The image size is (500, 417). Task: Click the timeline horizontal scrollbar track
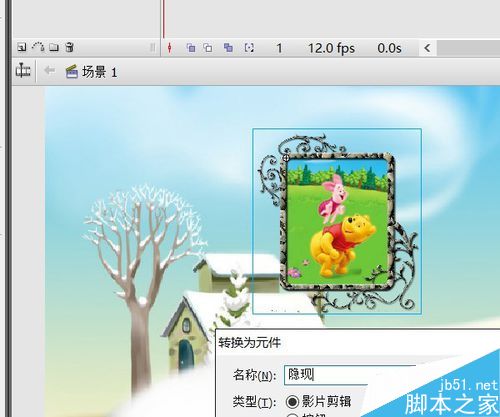click(468, 48)
